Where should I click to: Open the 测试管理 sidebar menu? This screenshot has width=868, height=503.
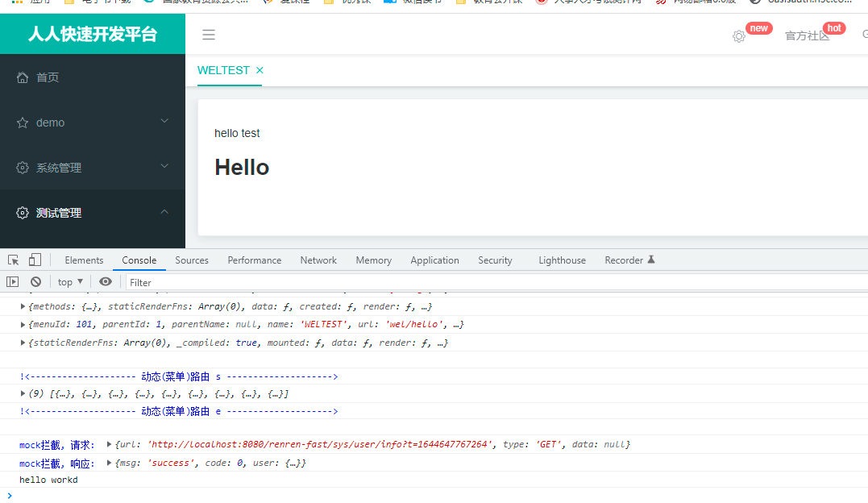(x=93, y=214)
